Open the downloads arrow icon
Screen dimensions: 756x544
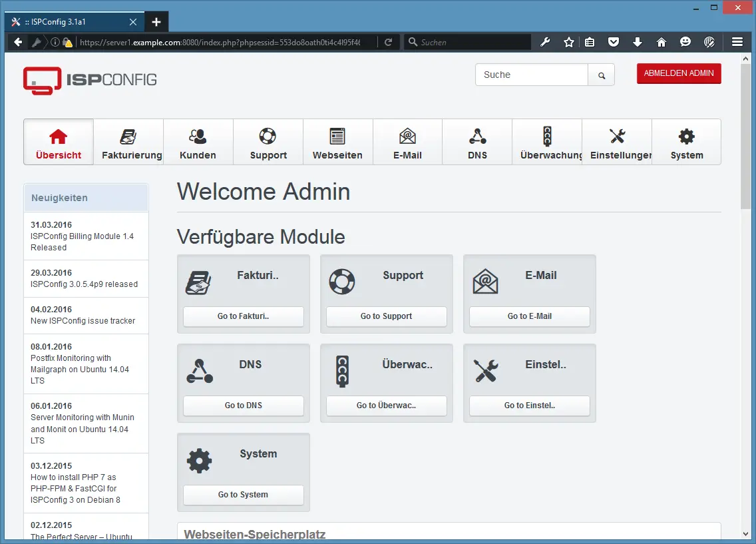(638, 43)
